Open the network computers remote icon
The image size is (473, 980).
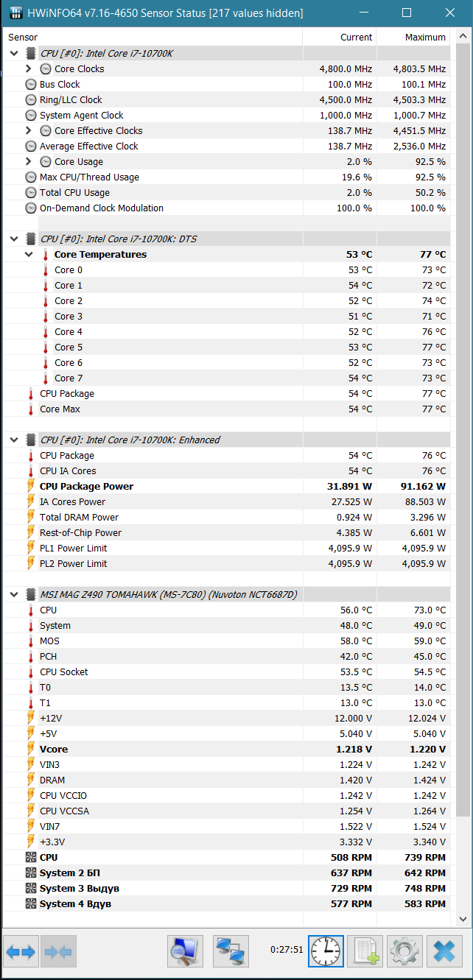coord(231,952)
